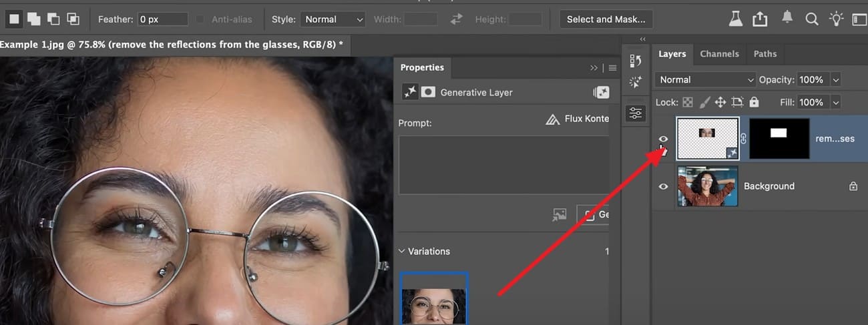Switch to the Channels tab
Viewport: 868px width, 325px height.
click(x=719, y=54)
